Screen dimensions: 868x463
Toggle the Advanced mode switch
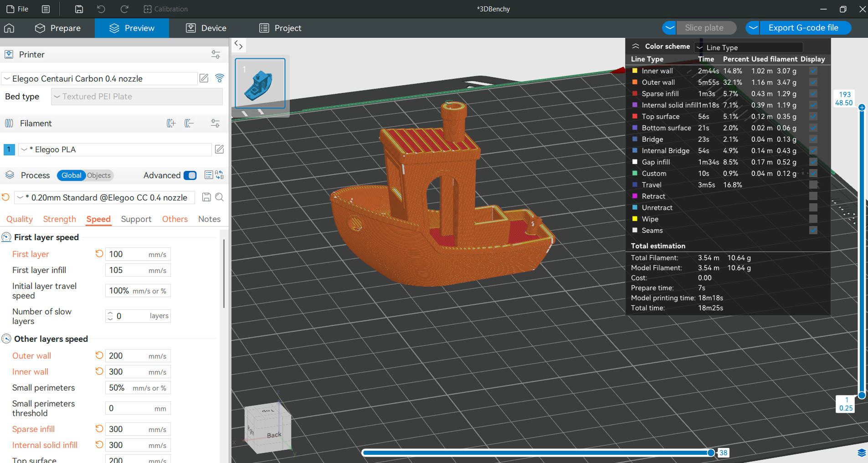pos(190,175)
